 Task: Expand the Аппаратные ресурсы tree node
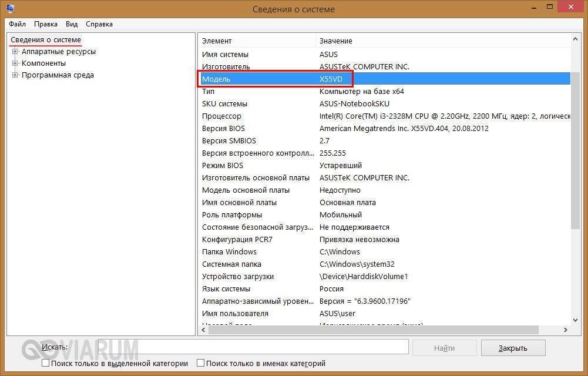tap(15, 52)
